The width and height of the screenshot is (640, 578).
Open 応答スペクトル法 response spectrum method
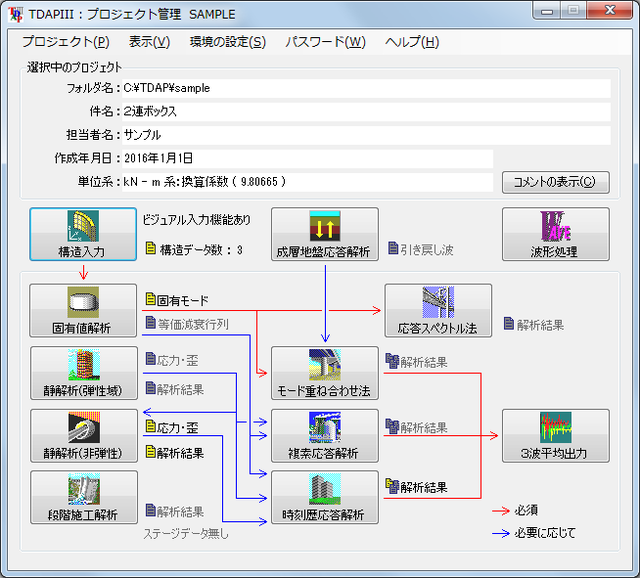coord(438,310)
